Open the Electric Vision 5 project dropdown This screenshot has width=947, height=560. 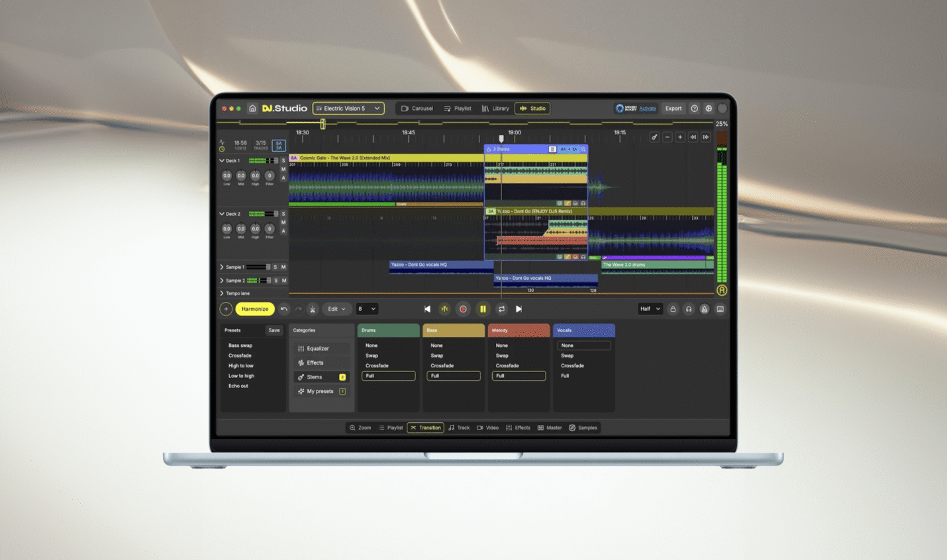click(x=348, y=108)
